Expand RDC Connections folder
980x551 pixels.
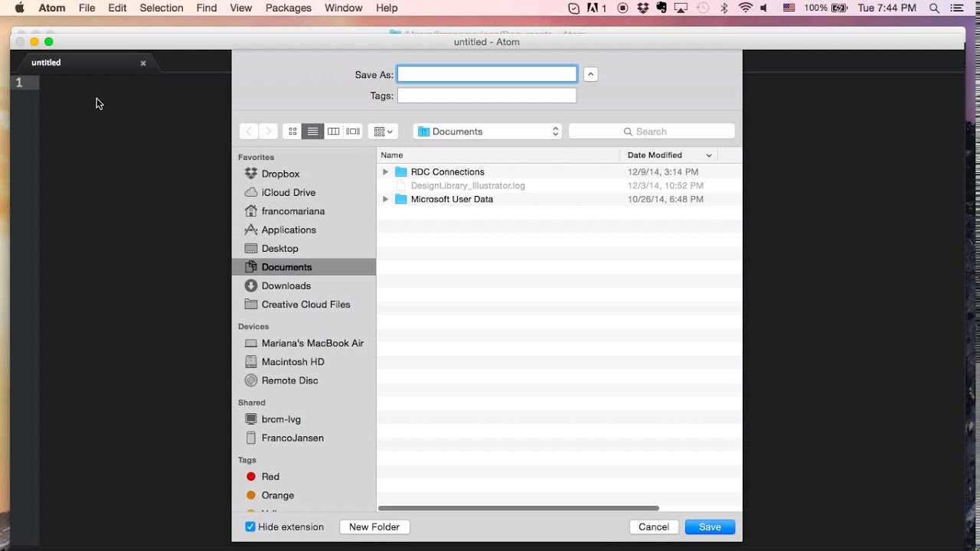pyautogui.click(x=386, y=172)
